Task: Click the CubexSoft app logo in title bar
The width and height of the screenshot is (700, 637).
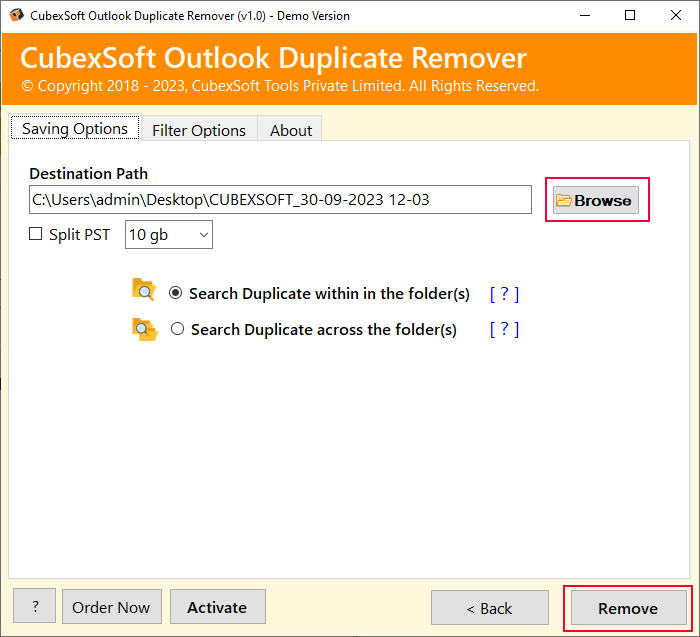Action: [17, 15]
